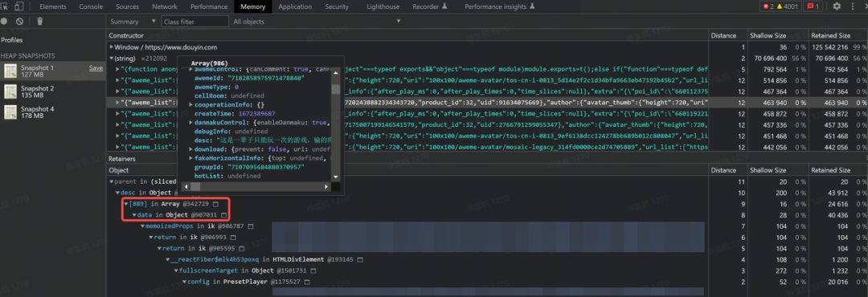The height and width of the screenshot is (297, 868).
Task: Click the trash collect garbage icon
Action: click(x=40, y=22)
